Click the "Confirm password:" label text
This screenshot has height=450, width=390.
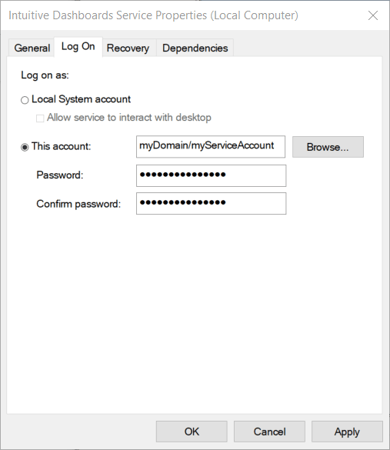[x=78, y=204]
